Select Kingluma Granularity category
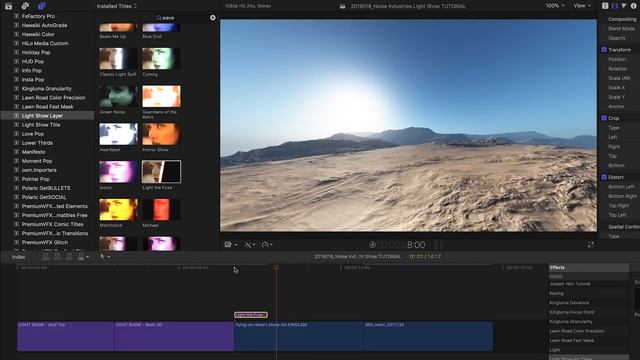Screen dimensions: 640x360 tap(47, 89)
